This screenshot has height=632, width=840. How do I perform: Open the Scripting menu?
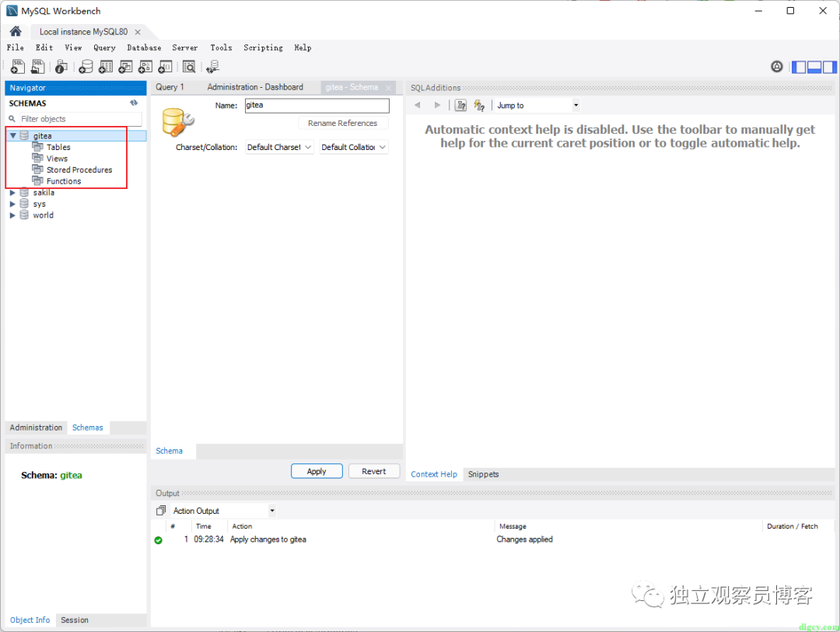tap(263, 47)
